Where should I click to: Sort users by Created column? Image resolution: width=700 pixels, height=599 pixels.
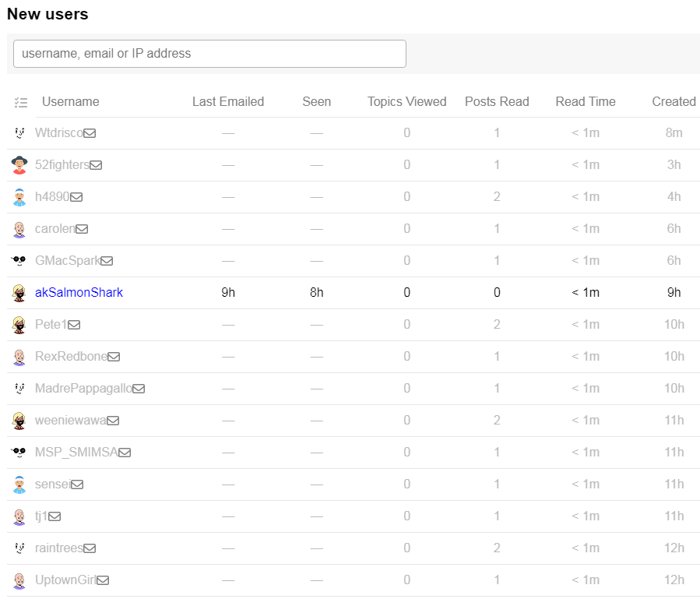[674, 101]
